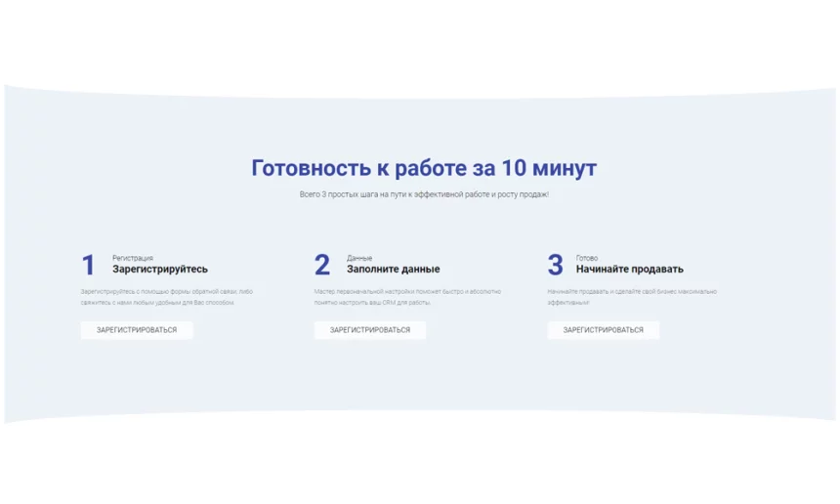Click the small 'Регистрация' label
Viewport: 840px width, 504px height.
(133, 258)
